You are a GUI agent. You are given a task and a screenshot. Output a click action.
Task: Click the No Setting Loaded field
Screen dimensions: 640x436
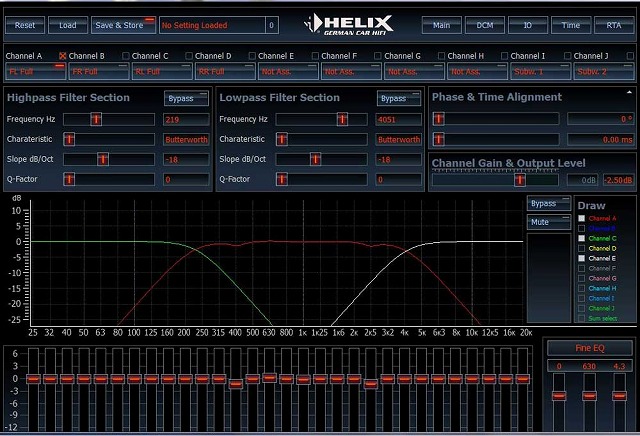(212, 25)
